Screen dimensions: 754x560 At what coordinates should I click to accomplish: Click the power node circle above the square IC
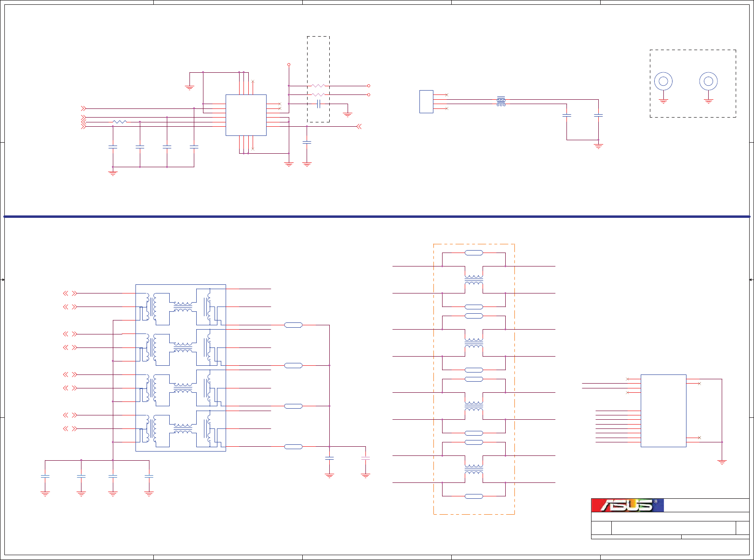coord(289,64)
